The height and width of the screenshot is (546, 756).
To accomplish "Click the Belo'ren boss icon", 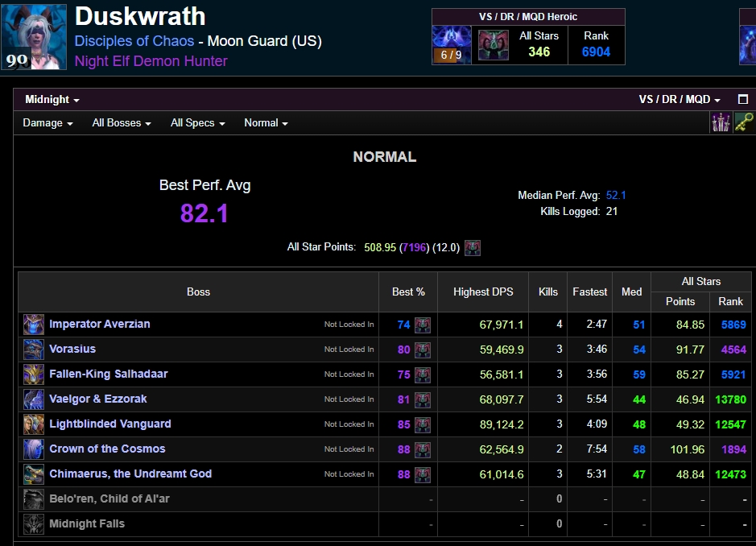I will point(34,499).
